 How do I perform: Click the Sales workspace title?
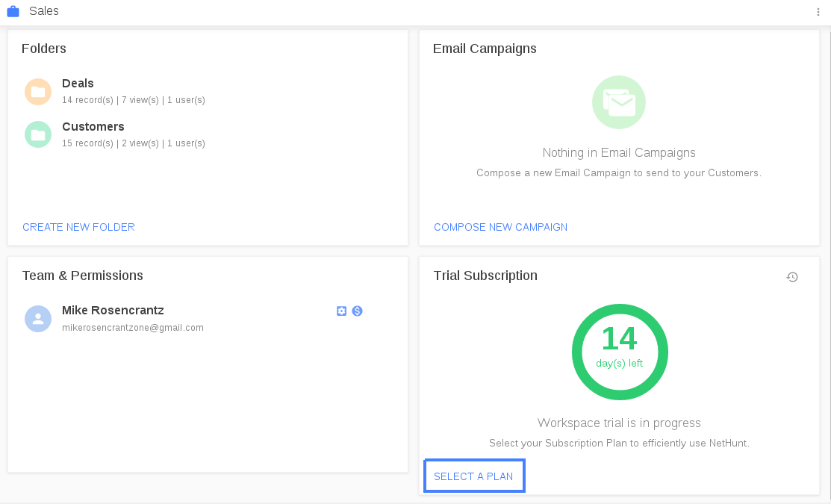tap(44, 11)
